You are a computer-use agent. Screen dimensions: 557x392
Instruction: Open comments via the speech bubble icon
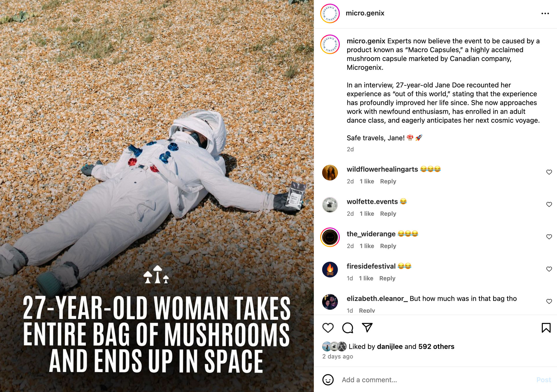point(348,328)
